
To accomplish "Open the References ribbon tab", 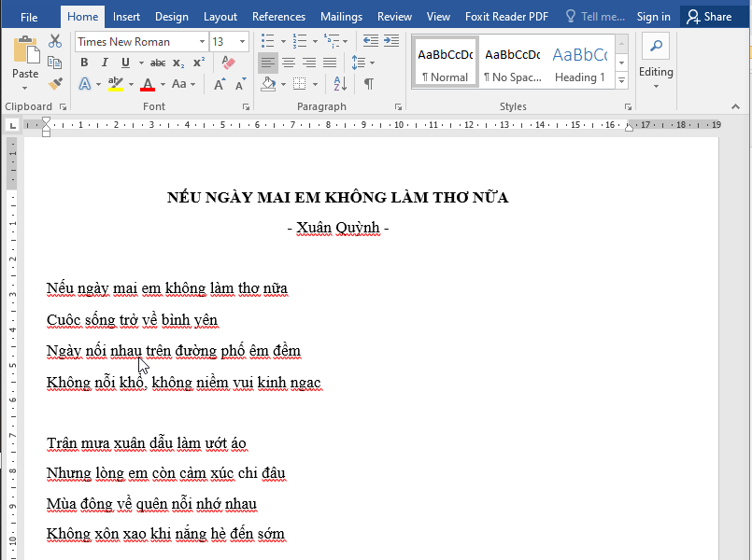I will 278,16.
